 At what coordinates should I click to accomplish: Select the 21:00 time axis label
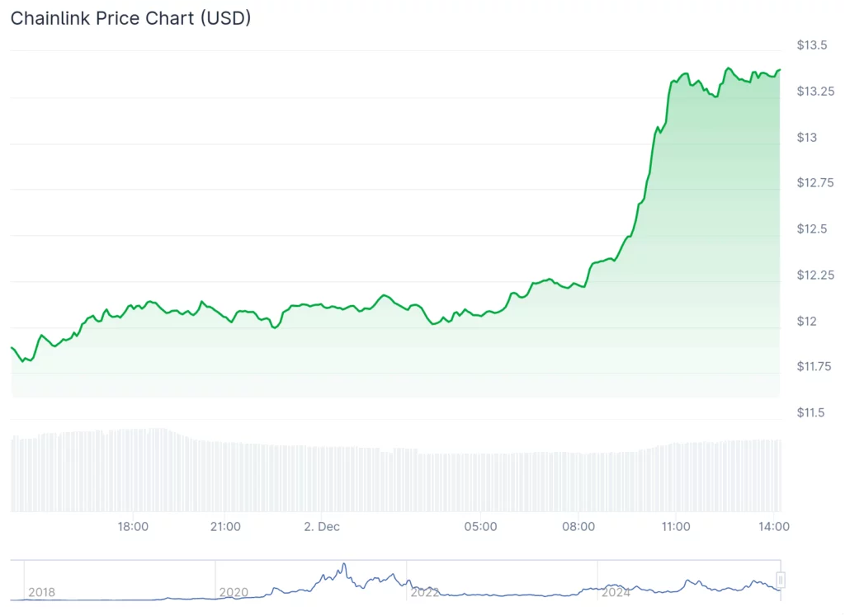225,526
